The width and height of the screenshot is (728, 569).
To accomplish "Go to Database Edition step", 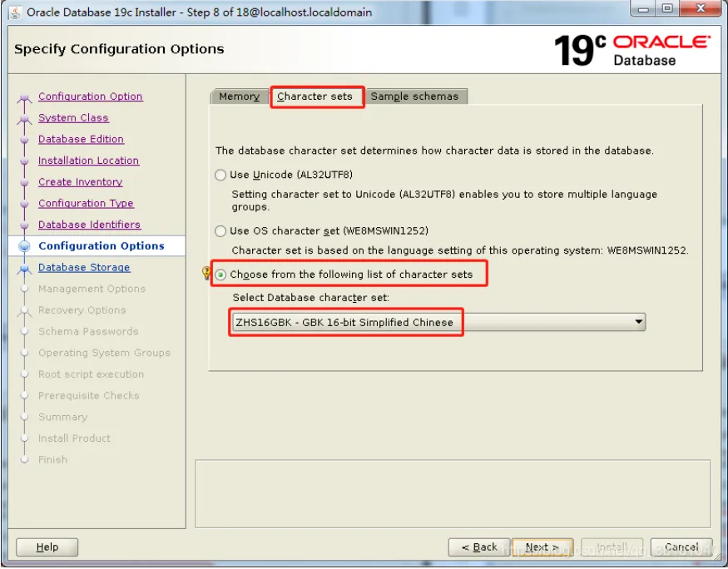I will [82, 139].
